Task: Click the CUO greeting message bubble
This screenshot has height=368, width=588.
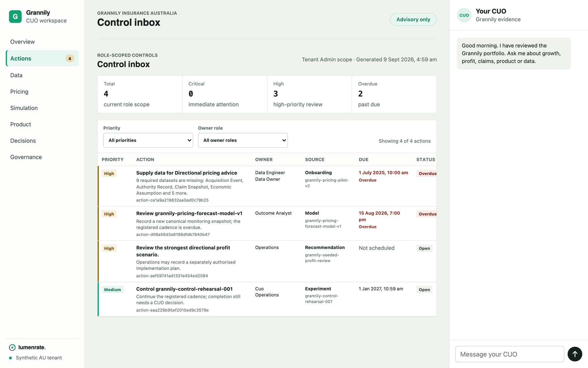Action: (513, 54)
